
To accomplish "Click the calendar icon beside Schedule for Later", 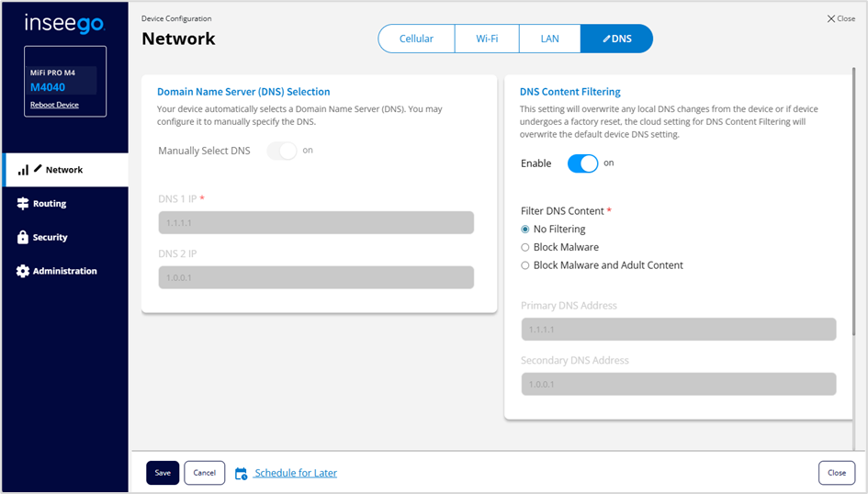I will pos(241,473).
